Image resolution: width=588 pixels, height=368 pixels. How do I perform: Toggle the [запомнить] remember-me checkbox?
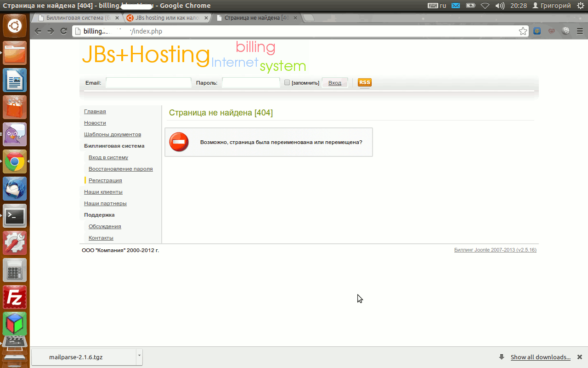pos(287,82)
